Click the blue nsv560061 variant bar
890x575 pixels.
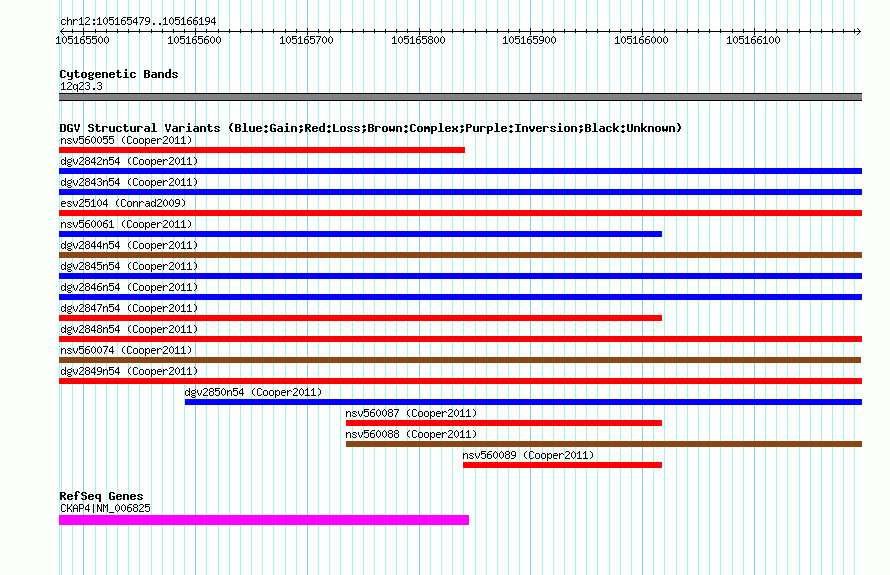[360, 234]
